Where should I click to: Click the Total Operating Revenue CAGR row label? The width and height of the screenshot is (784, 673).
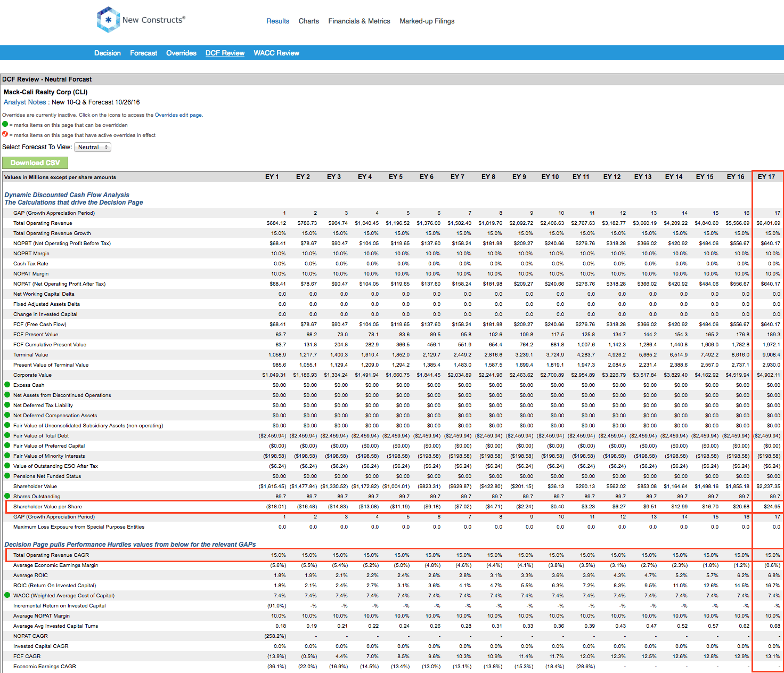click(51, 555)
